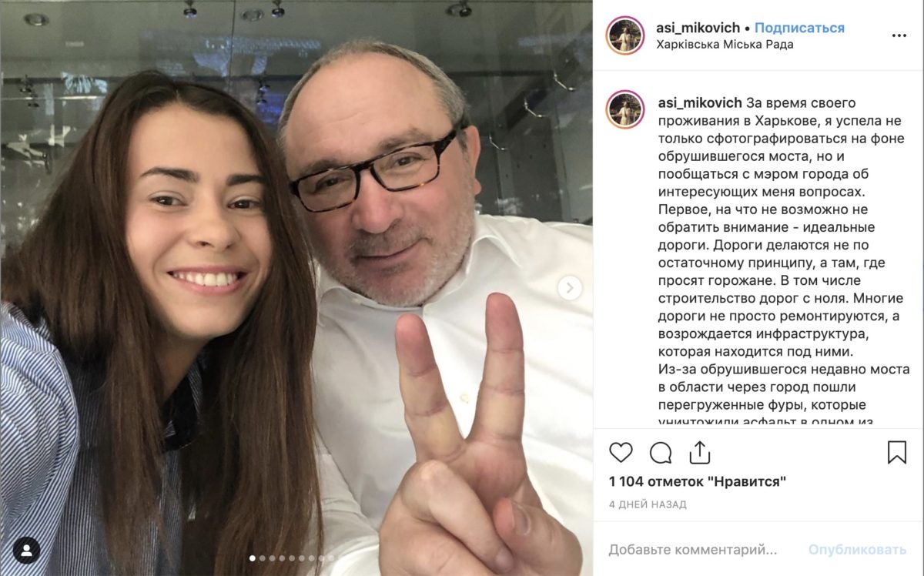
Task: Open comments via the speech bubble icon
Action: point(661,452)
